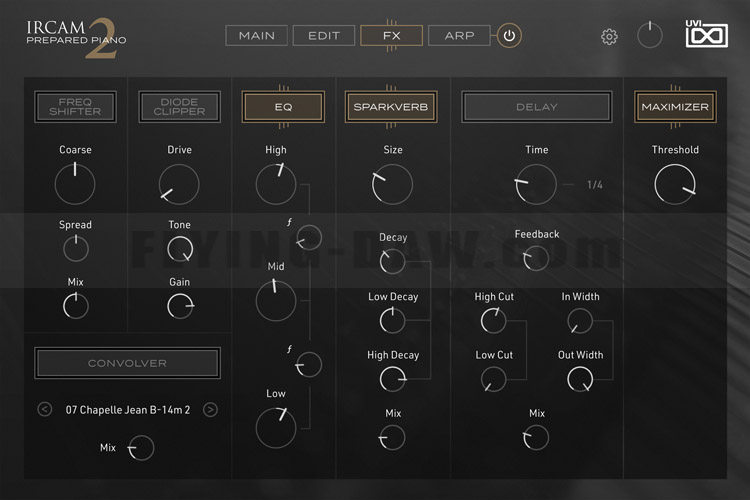
Task: Click the Delay Out Width knob
Action: (x=580, y=379)
